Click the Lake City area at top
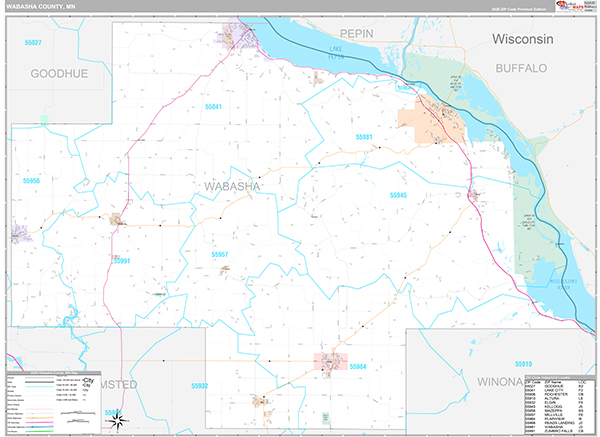The height and width of the screenshot is (437, 600). [x=237, y=36]
